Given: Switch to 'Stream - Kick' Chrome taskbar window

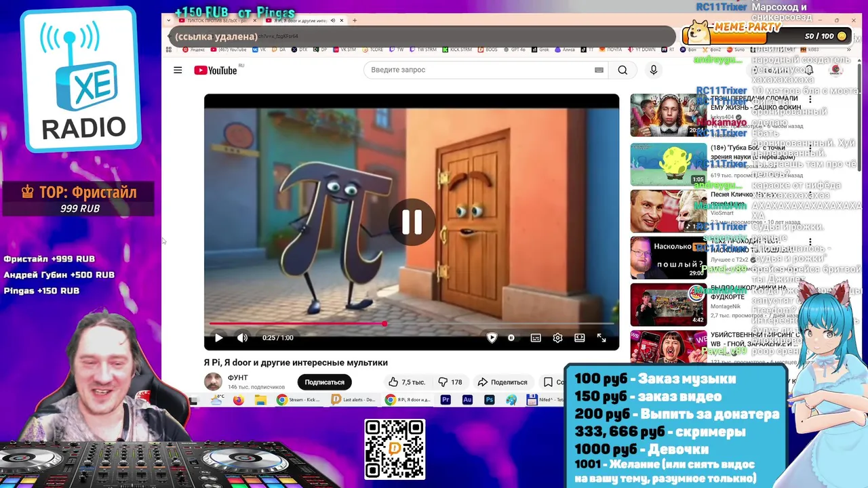Looking at the screenshot, I should pyautogui.click(x=299, y=400).
